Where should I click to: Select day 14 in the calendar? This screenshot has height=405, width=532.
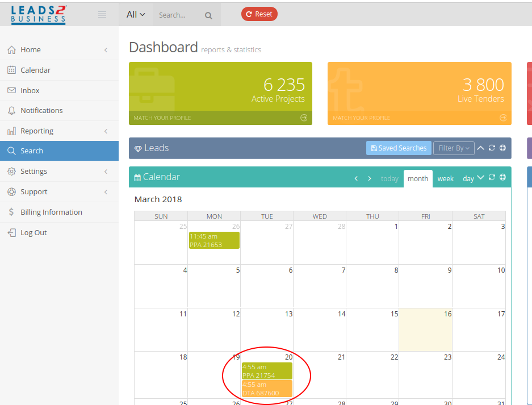tap(320, 330)
